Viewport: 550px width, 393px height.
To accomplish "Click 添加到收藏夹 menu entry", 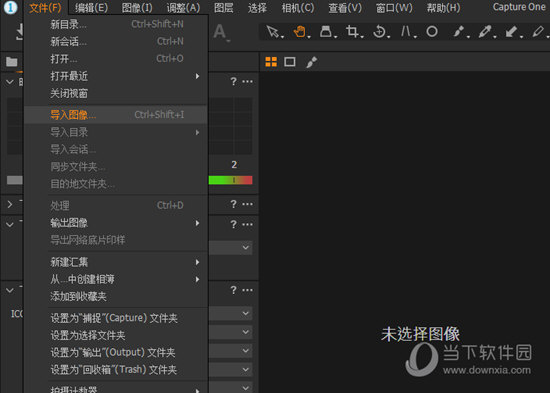I will [116, 297].
